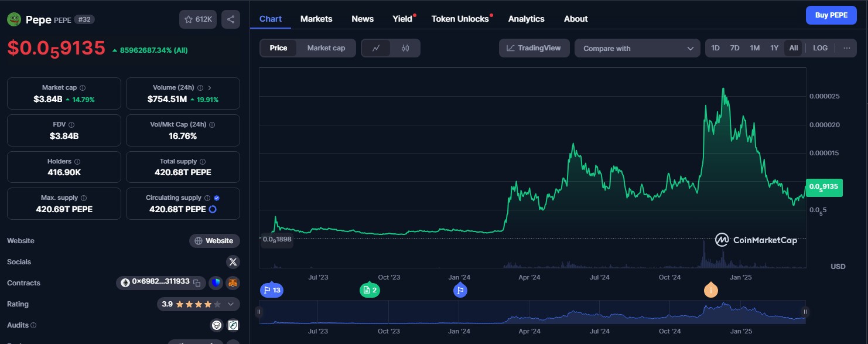Open the Circulating supply info icon
Screen dimensions: 868x344
point(207,198)
